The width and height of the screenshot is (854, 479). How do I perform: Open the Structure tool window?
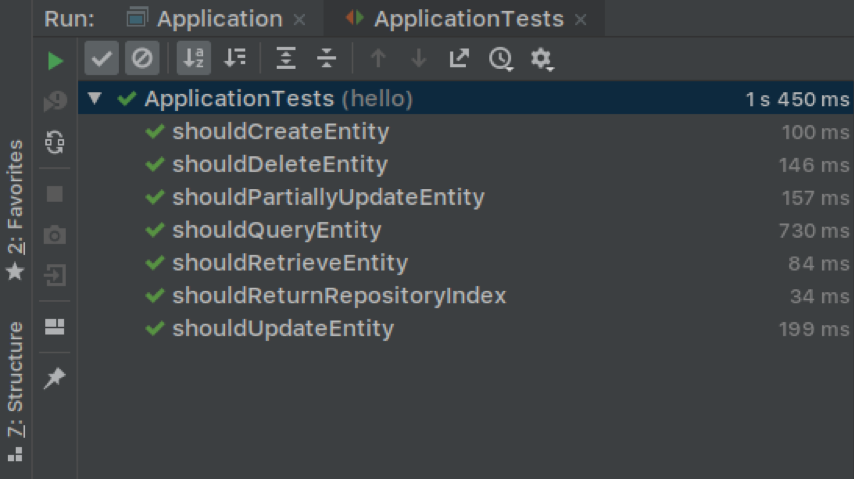tap(15, 391)
